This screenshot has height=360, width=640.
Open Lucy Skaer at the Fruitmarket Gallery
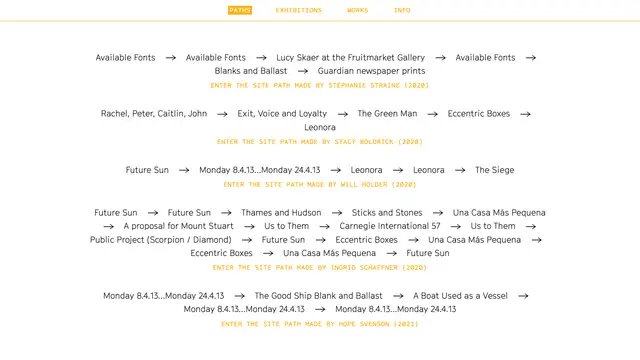(x=351, y=58)
